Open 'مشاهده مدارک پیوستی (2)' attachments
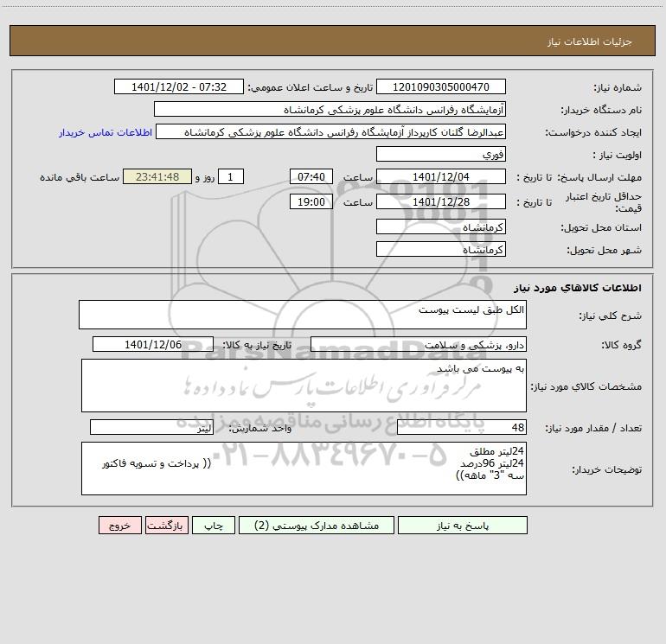This screenshot has height=644, width=666. [317, 525]
